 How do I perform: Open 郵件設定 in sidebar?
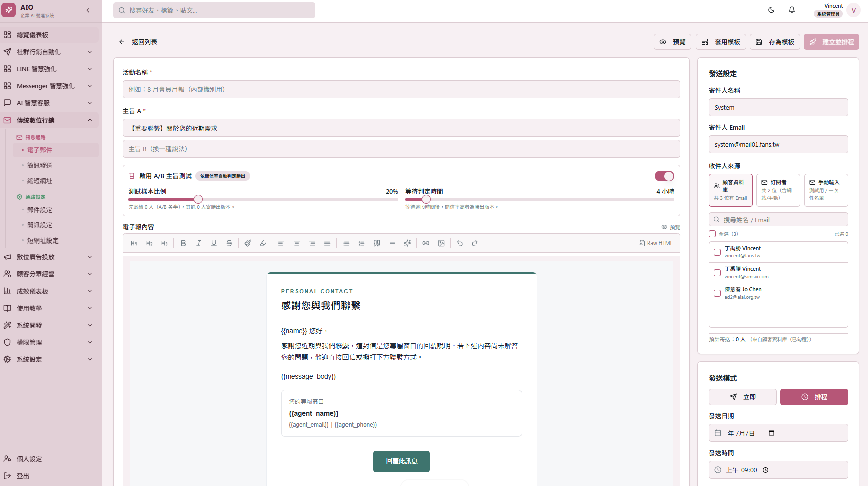pyautogui.click(x=56, y=210)
